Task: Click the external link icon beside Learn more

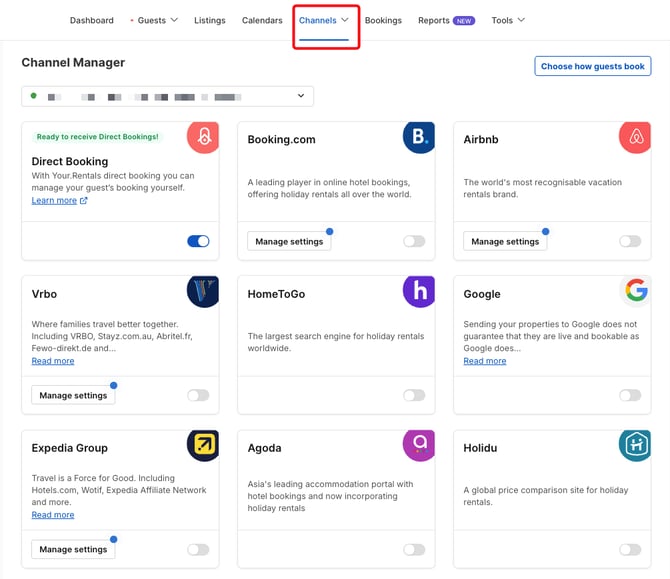Action: 84,200
